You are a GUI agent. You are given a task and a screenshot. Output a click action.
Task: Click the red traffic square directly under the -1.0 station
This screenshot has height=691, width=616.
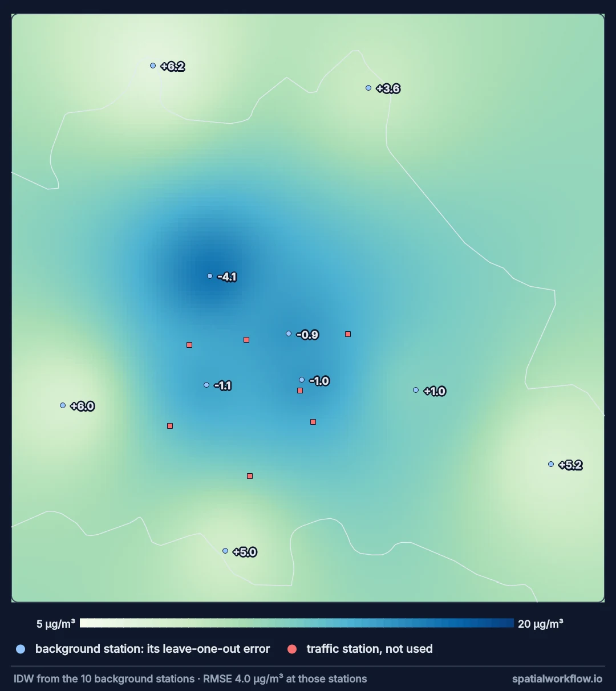[x=300, y=391]
